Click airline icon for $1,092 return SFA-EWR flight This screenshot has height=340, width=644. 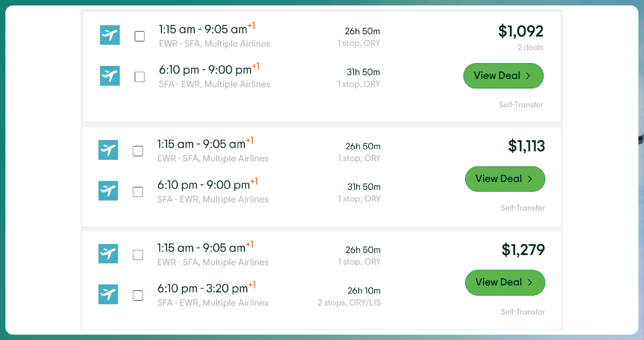pyautogui.click(x=110, y=76)
